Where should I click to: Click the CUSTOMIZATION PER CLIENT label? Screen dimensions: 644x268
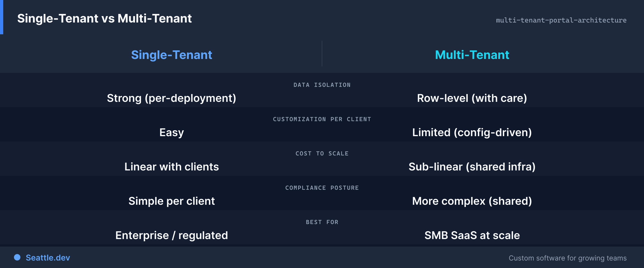pos(322,119)
